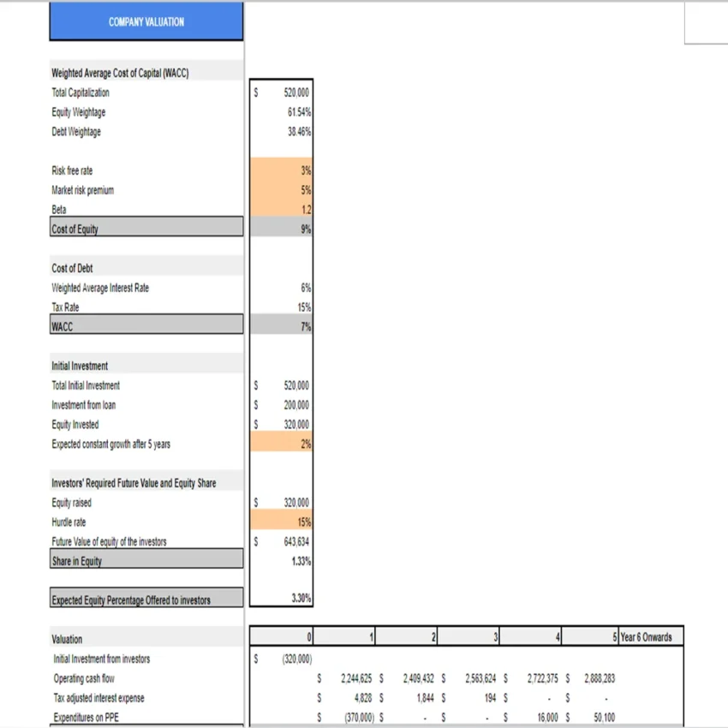Select the Weighted Average Cost of Capital heading
The image size is (728, 728).
pyautogui.click(x=120, y=73)
